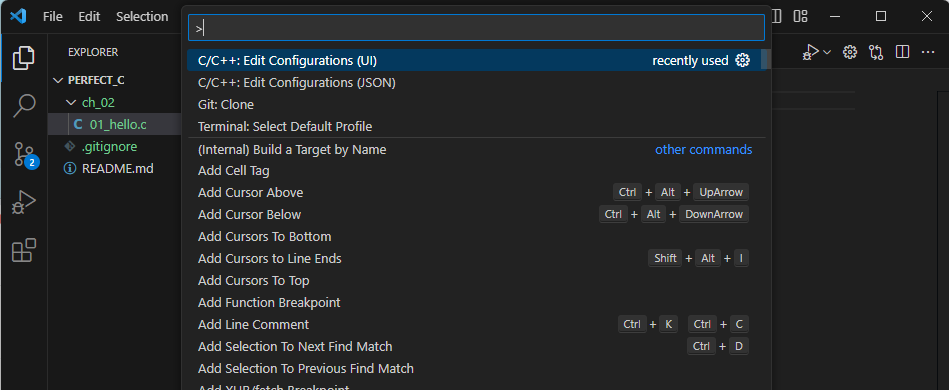This screenshot has height=390, width=949.
Task: Click the Configure Keybinding gear beside recently used
Action: (743, 60)
